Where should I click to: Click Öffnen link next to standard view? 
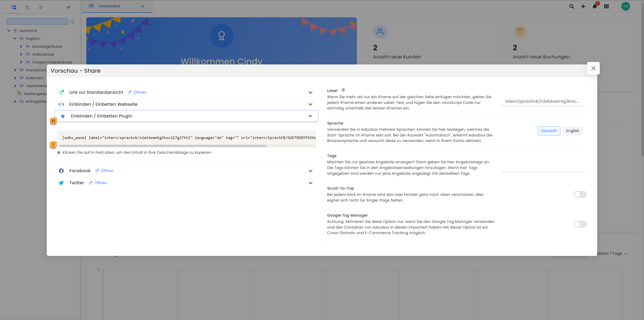tap(140, 92)
